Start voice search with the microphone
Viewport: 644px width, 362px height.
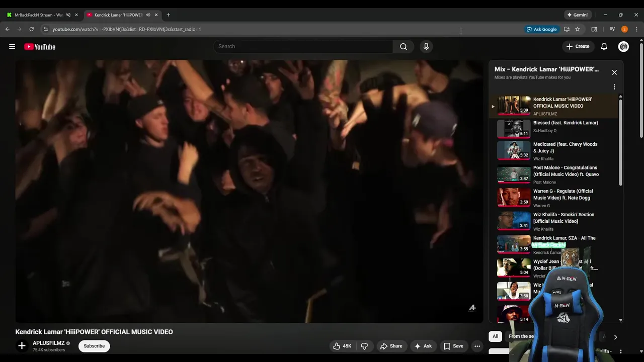tap(426, 47)
